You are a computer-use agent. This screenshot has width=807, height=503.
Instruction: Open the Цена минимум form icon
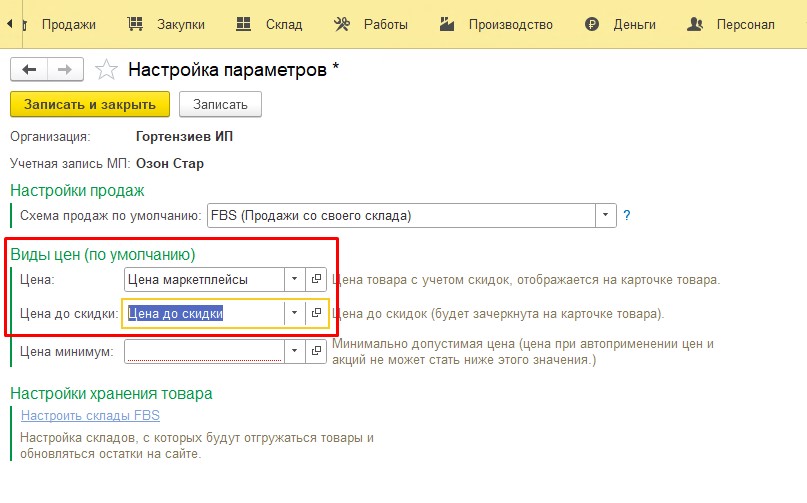pos(316,351)
